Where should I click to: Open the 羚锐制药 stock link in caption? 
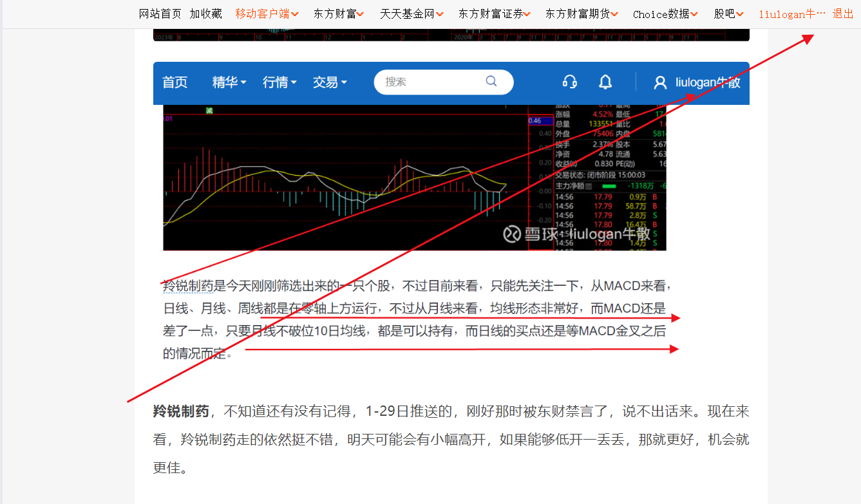coord(188,285)
